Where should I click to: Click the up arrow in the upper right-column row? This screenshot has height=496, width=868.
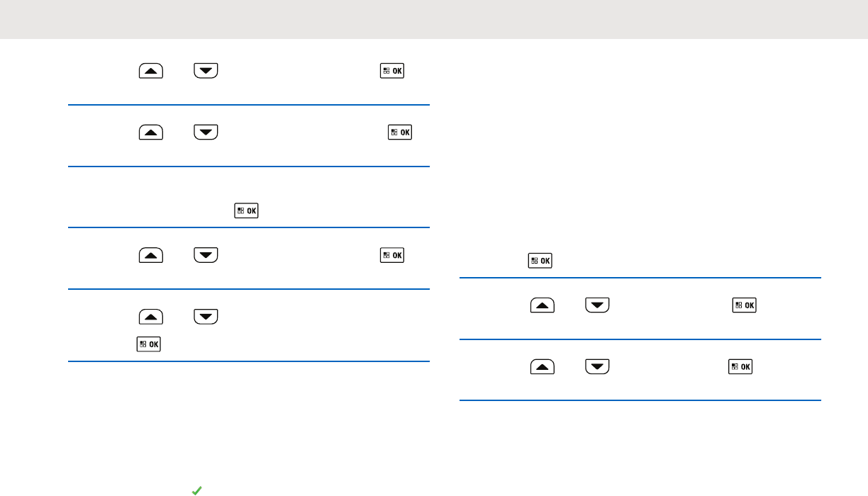[x=542, y=305]
